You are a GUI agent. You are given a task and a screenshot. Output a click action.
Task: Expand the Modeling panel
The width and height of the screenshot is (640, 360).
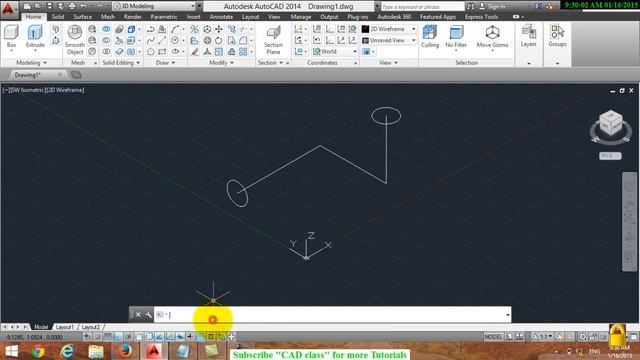point(31,63)
